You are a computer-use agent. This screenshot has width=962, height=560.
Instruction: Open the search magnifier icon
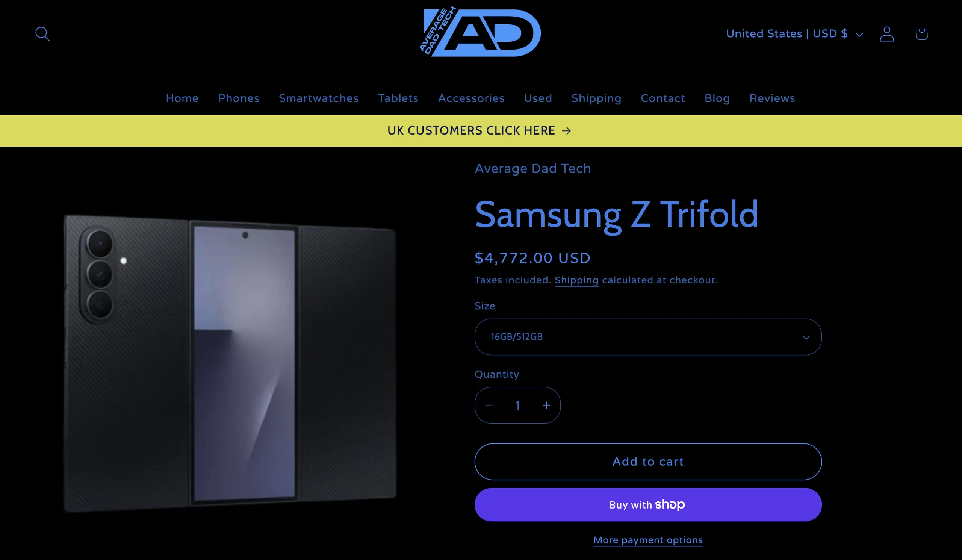pos(42,34)
